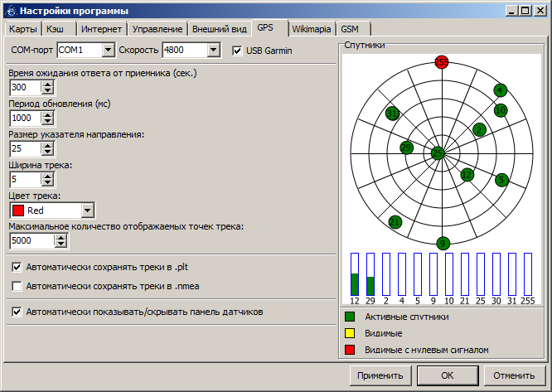This screenshot has width=552, height=392.
Task: Select satellite 4 marker on sky plot
Action: click(500, 90)
